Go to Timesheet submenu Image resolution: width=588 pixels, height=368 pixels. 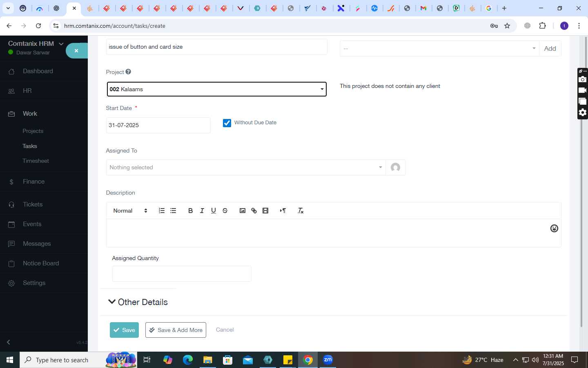click(x=36, y=161)
